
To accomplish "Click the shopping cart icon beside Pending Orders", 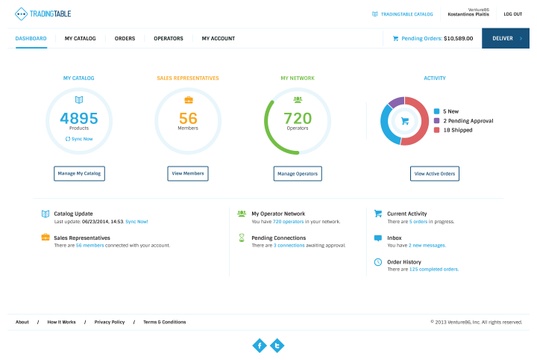I will [x=396, y=39].
